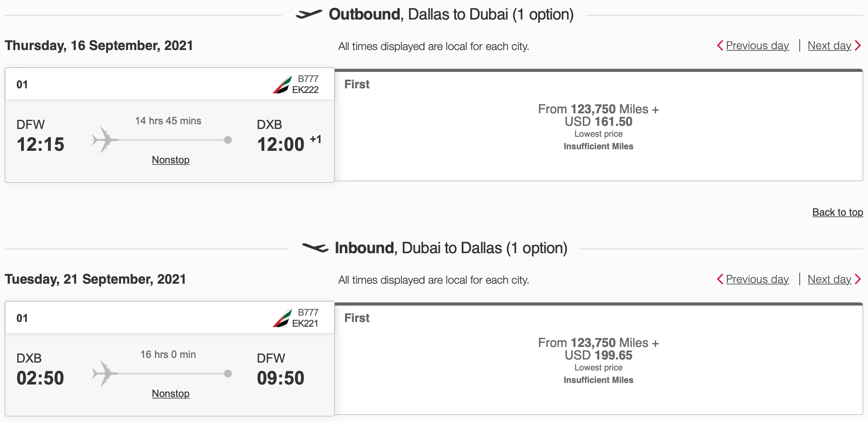Select the outbound EK222 flight card option 01
The width and height of the screenshot is (868, 422).
tap(171, 125)
